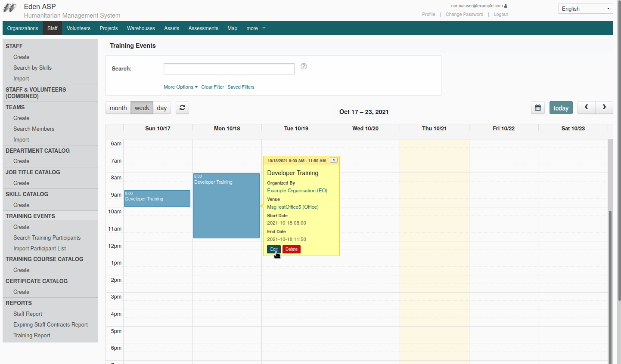Open the Volunteers menu tab

78,28
